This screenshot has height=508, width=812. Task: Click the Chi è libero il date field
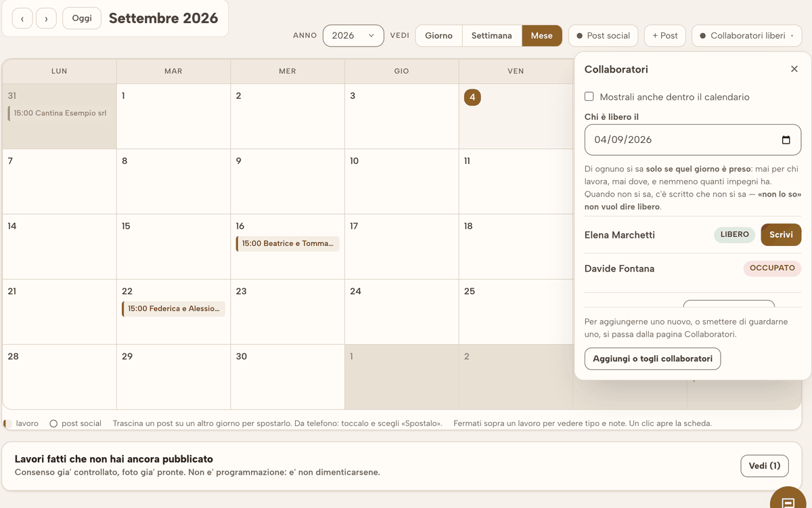coord(693,140)
